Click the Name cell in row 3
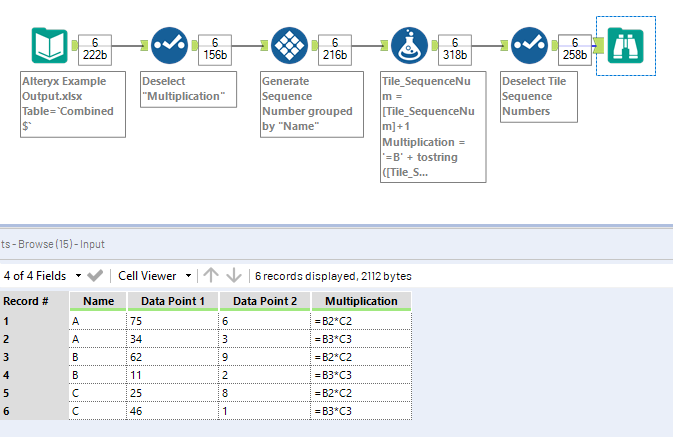The image size is (673, 437). (x=98, y=357)
